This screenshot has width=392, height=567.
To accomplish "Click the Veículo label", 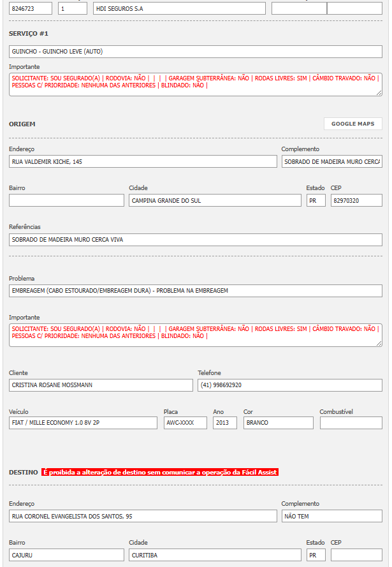I will [x=18, y=411].
